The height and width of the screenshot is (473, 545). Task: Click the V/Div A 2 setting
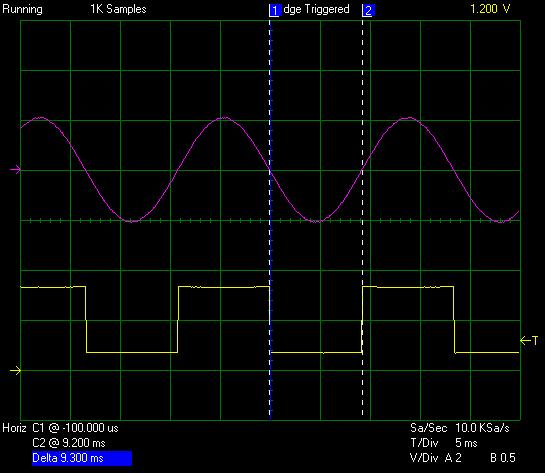tap(436, 458)
